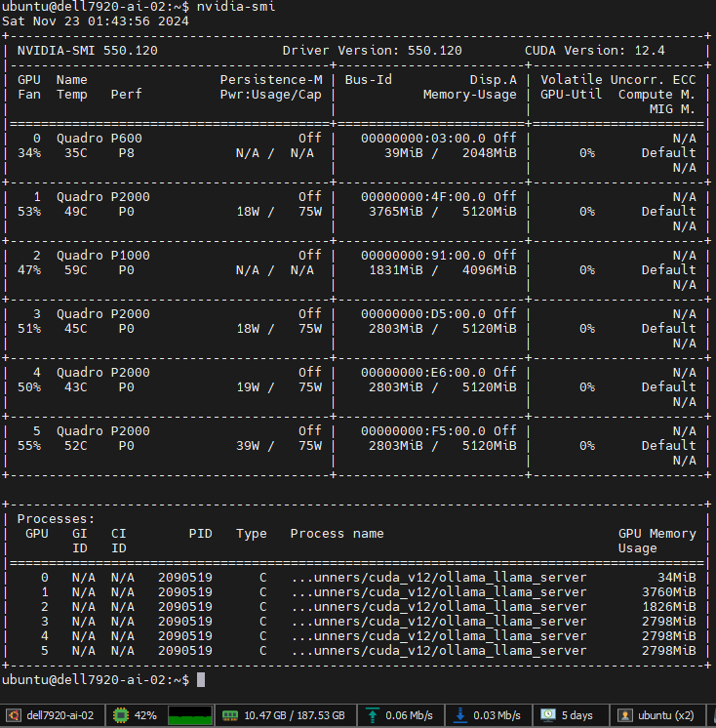Click the 34MiB process memory value
Viewport: 716px width, 728px height.
[677, 577]
